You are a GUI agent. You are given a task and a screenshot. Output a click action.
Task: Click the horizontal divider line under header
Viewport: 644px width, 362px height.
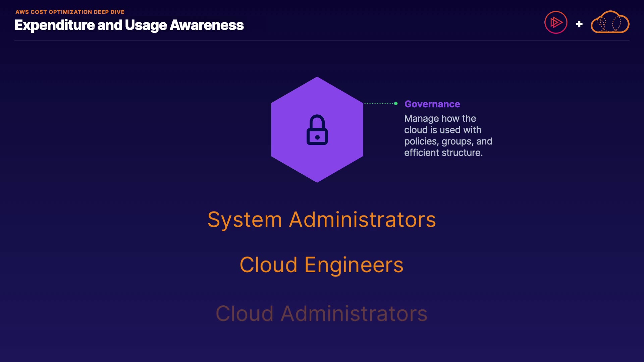pyautogui.click(x=321, y=41)
